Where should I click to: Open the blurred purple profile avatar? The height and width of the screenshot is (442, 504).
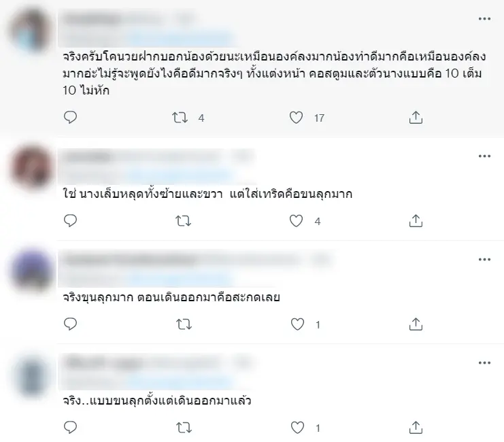click(31, 270)
